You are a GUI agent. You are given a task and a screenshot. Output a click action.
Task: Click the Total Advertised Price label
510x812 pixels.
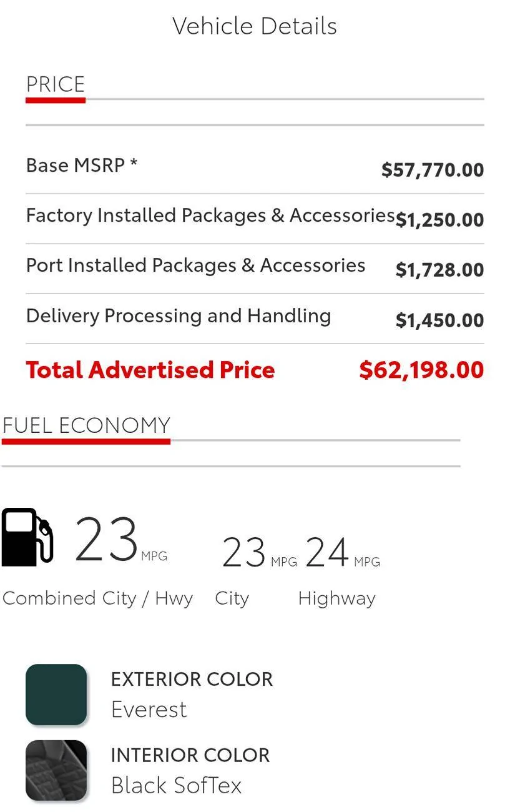pyautogui.click(x=150, y=370)
